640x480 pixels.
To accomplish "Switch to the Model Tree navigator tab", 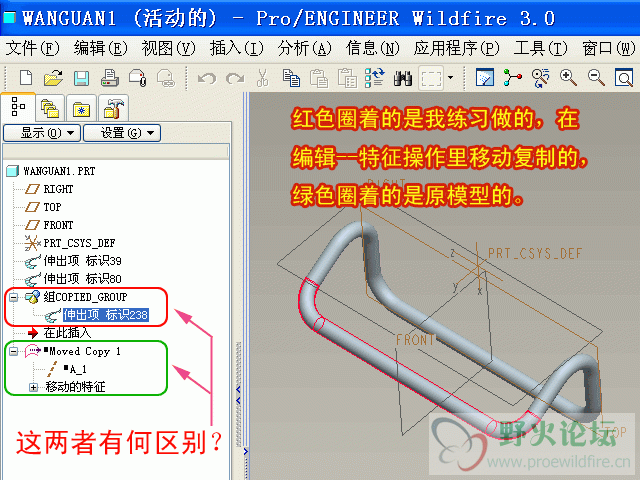I will point(18,107).
